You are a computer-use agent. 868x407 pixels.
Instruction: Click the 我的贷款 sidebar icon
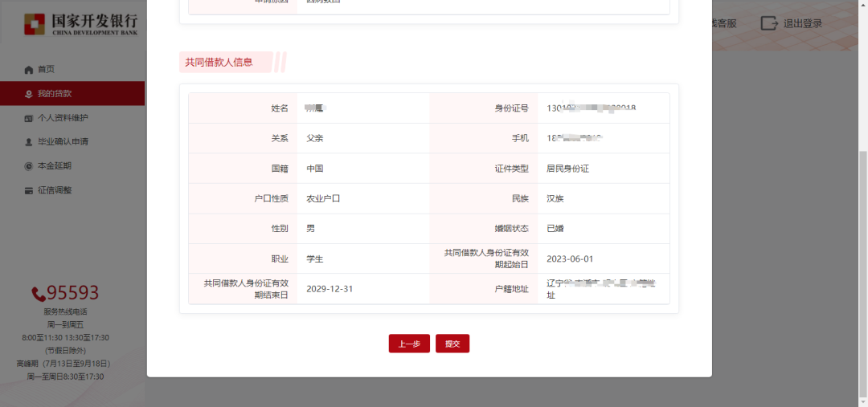tap(29, 94)
